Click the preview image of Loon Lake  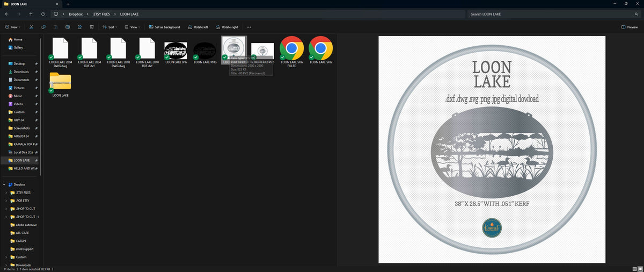click(492, 149)
